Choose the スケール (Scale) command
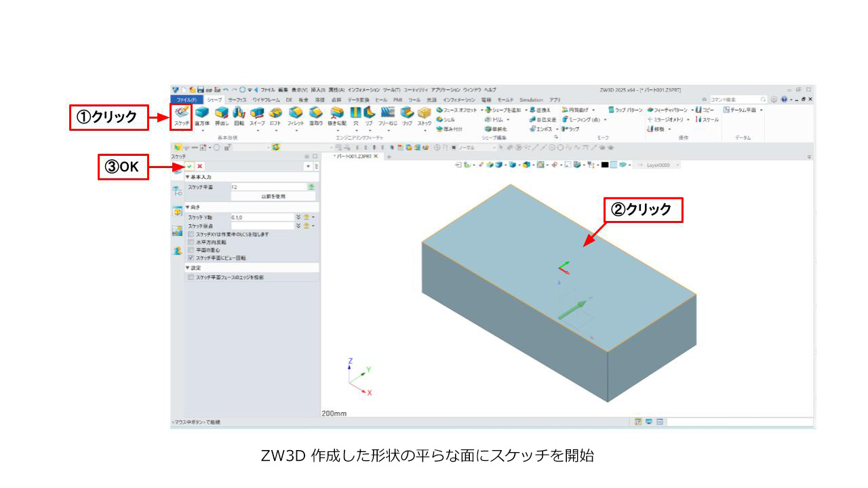868x488 pixels. click(707, 119)
